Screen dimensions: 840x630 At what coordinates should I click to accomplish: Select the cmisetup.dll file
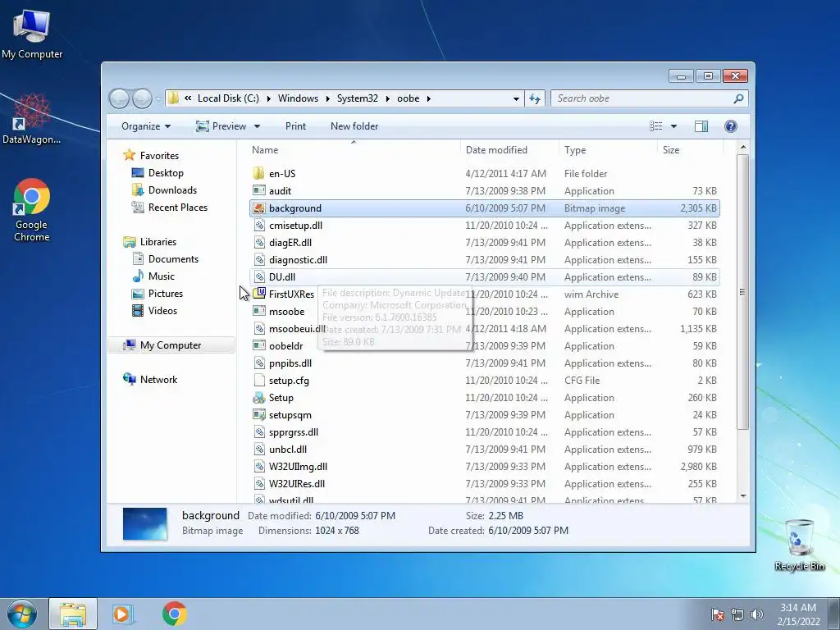(485, 226)
